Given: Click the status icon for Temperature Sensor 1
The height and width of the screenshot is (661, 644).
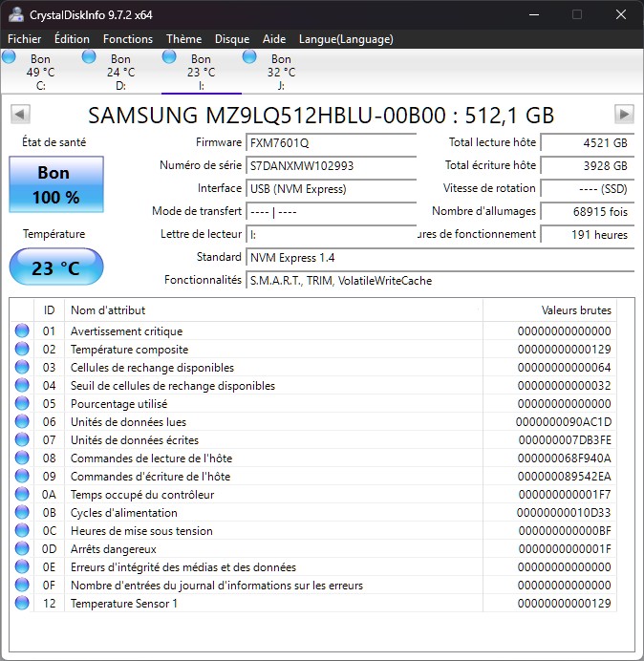Looking at the screenshot, I should tap(22, 604).
